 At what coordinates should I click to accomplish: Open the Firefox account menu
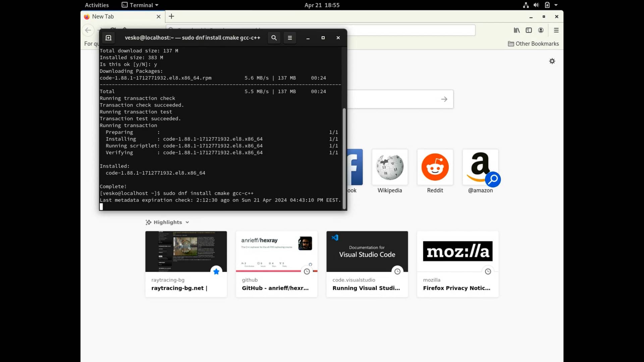(541, 30)
